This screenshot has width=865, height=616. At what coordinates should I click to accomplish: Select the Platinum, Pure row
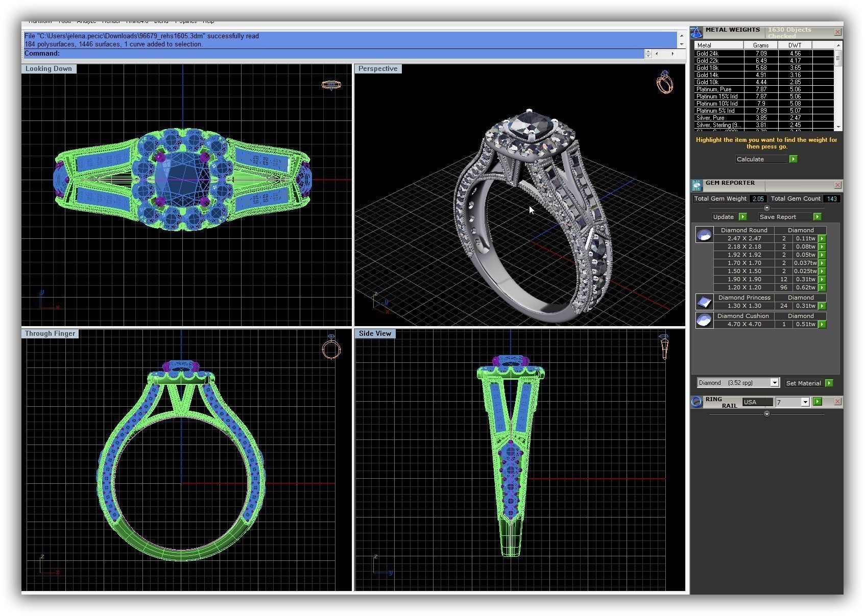(764, 89)
